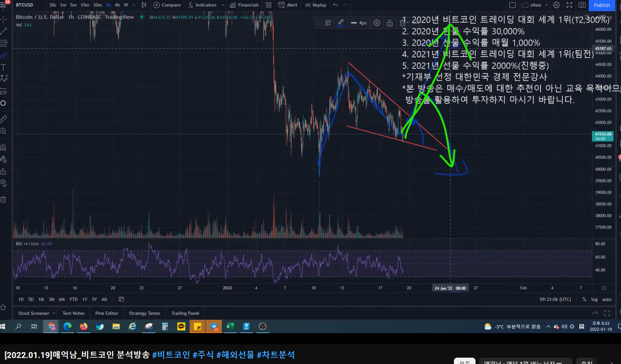Remove drawings with sidebar trash icon
The image size is (621, 364).
pyautogui.click(x=3, y=200)
